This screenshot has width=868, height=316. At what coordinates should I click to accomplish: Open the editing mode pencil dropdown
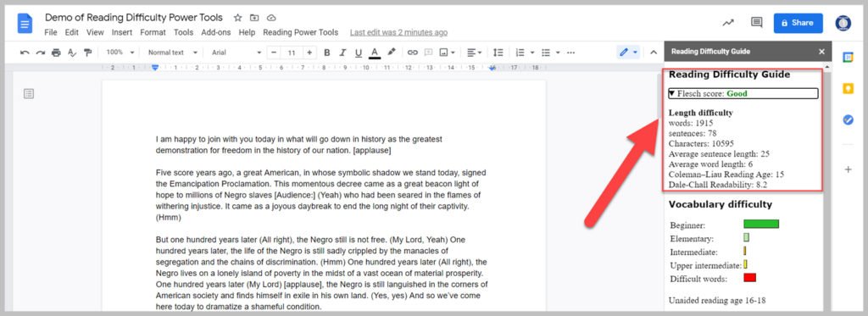tap(628, 53)
